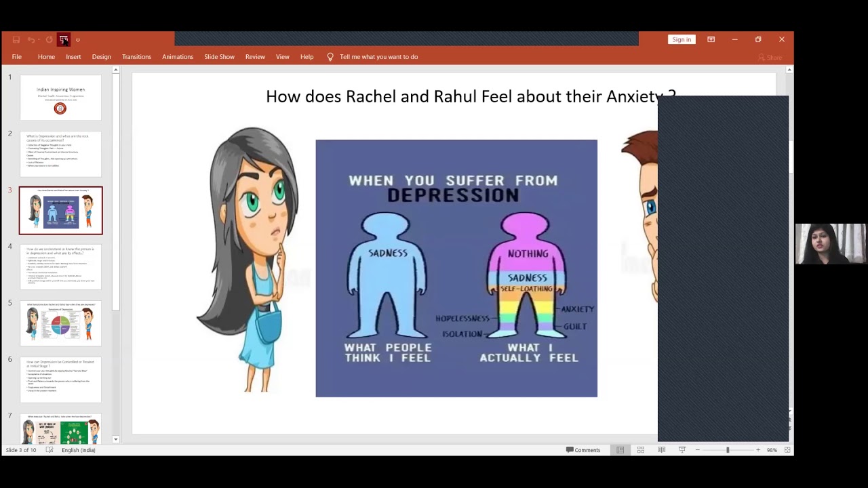This screenshot has height=488, width=868.
Task: Click the zoom in plus button
Action: pyautogui.click(x=758, y=450)
